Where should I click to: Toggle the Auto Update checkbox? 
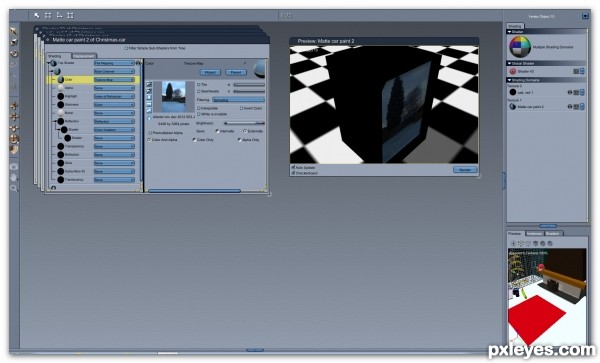point(293,168)
